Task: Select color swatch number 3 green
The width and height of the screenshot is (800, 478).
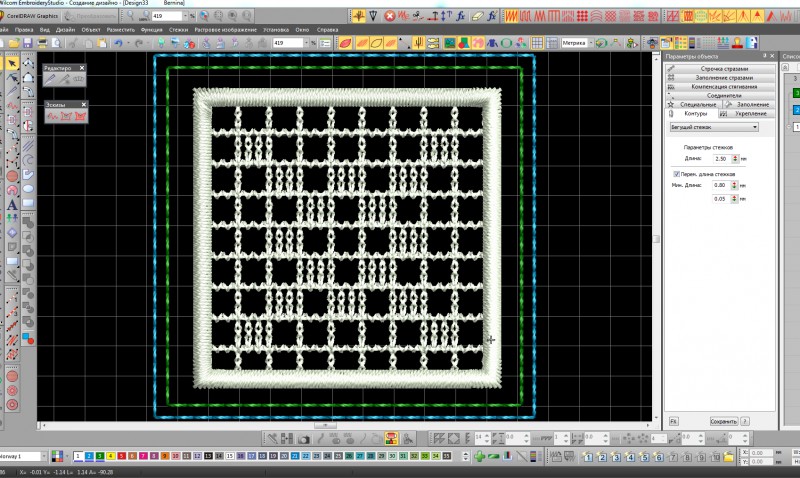Action: [x=99, y=456]
